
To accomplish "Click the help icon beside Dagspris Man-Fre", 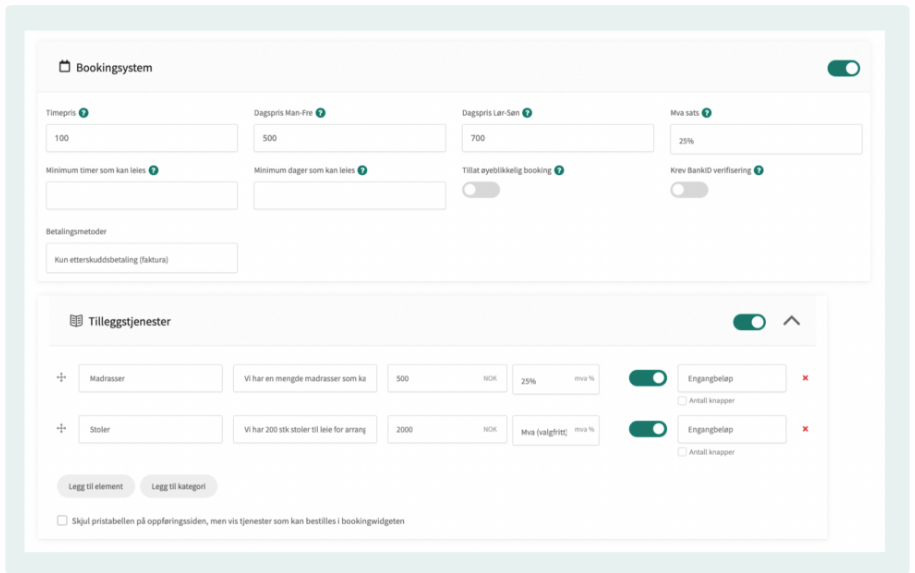I will point(321,113).
